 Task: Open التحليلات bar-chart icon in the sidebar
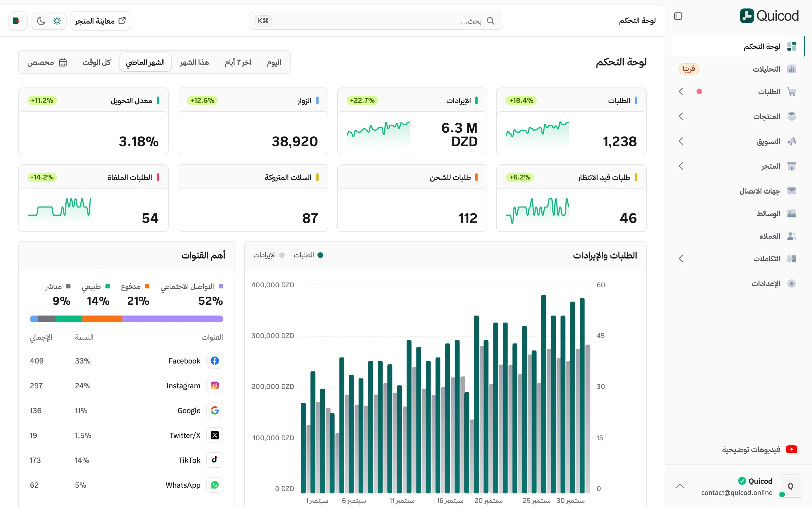pyautogui.click(x=791, y=69)
